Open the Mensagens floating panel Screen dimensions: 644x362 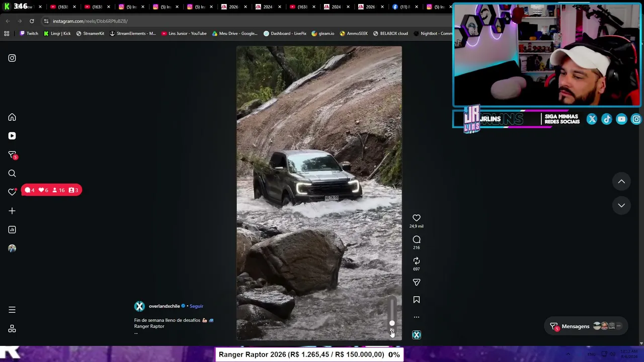click(x=587, y=326)
